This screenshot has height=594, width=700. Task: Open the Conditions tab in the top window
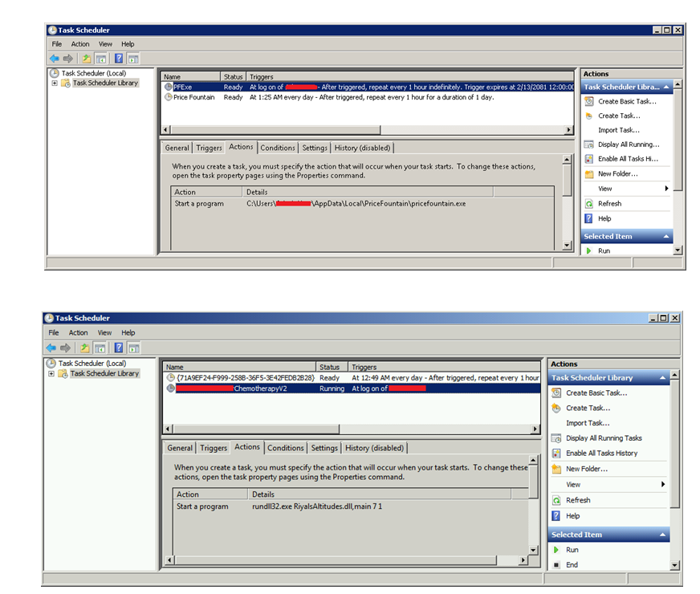(278, 148)
